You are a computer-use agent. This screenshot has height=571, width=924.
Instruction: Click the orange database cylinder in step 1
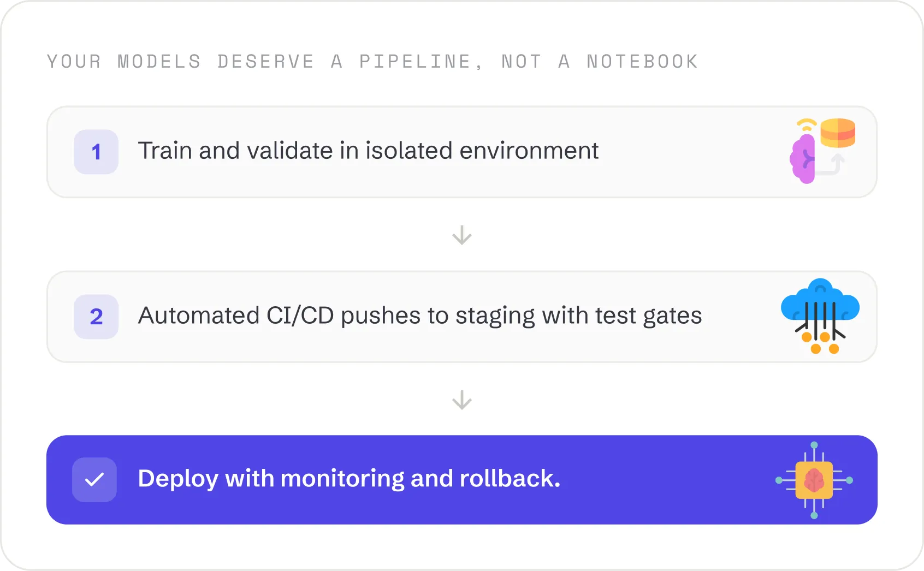pyautogui.click(x=838, y=133)
